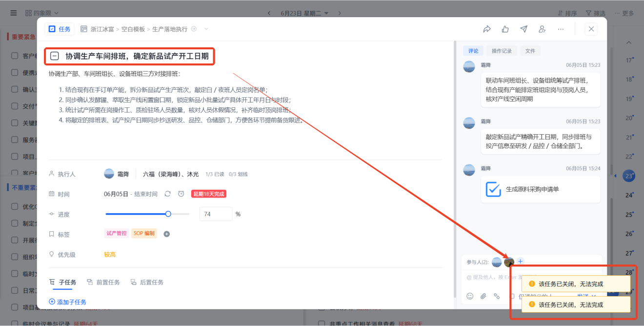Open the 空白模板 breadcrumb link
Screen dimensions: 644x326
point(133,29)
